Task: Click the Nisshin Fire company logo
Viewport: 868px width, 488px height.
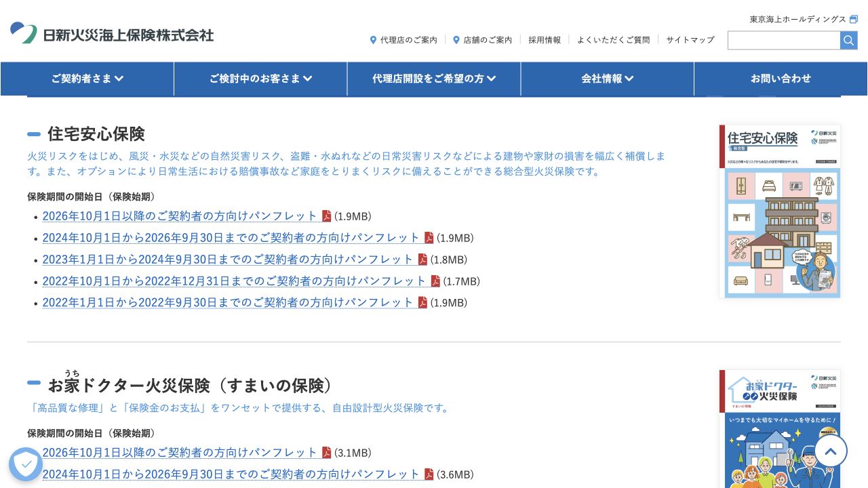Action: click(x=112, y=33)
